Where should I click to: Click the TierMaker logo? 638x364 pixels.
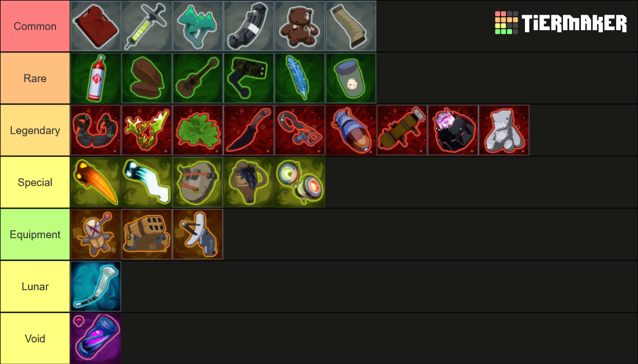click(561, 23)
